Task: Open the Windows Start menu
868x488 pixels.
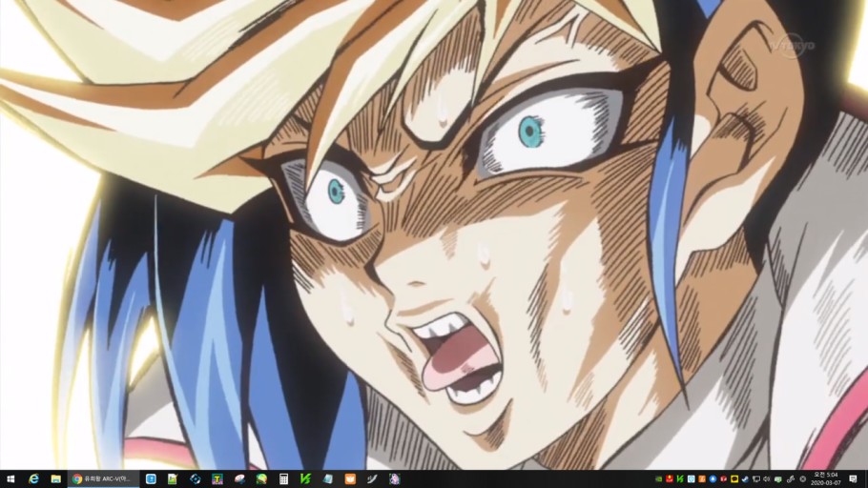Action: 10,479
